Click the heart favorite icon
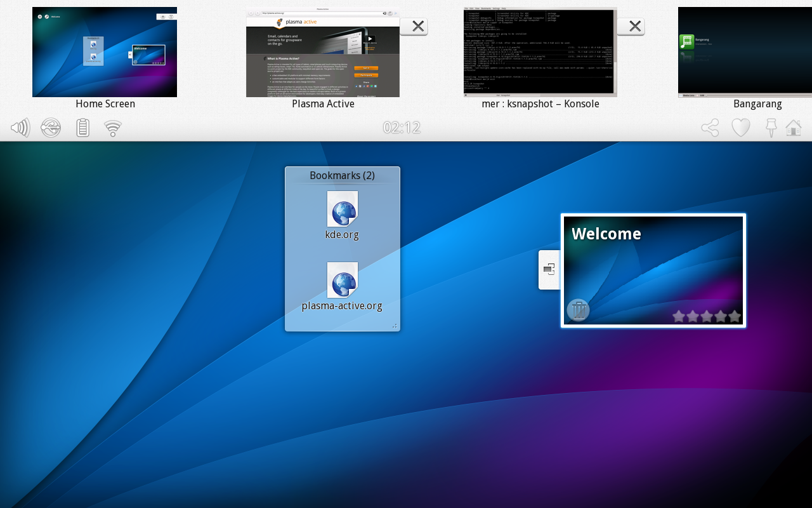The image size is (812, 508). click(x=740, y=128)
